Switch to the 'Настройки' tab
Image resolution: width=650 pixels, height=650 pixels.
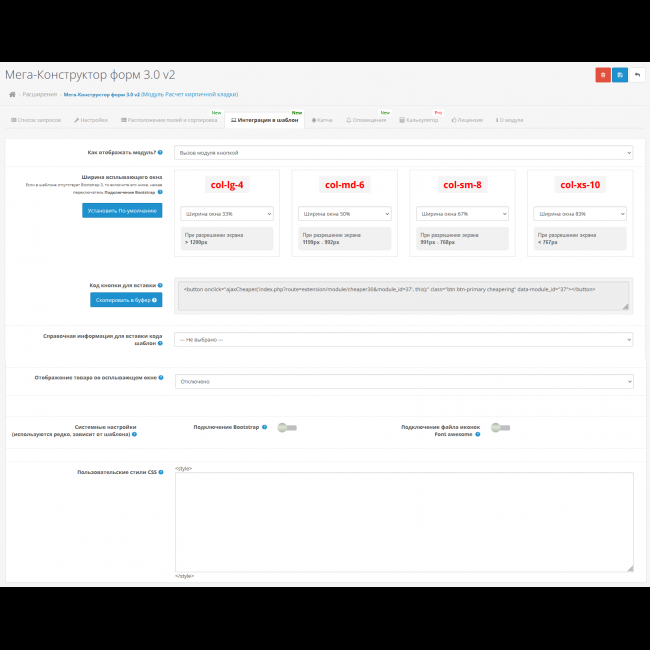(x=90, y=120)
